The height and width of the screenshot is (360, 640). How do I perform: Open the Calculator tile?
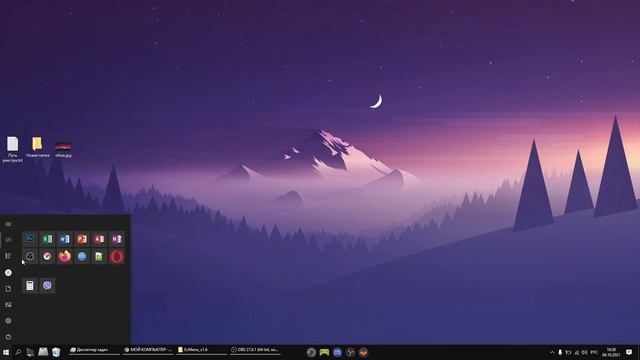pos(30,286)
